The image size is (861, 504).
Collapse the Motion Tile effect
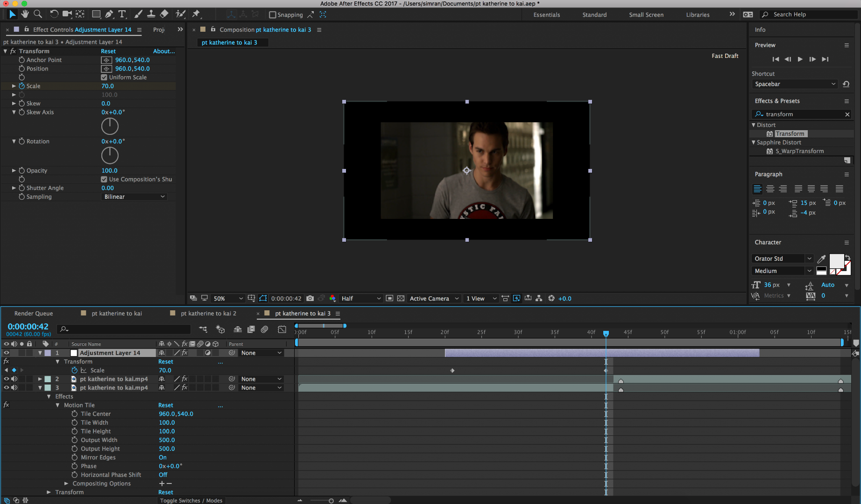tap(57, 405)
